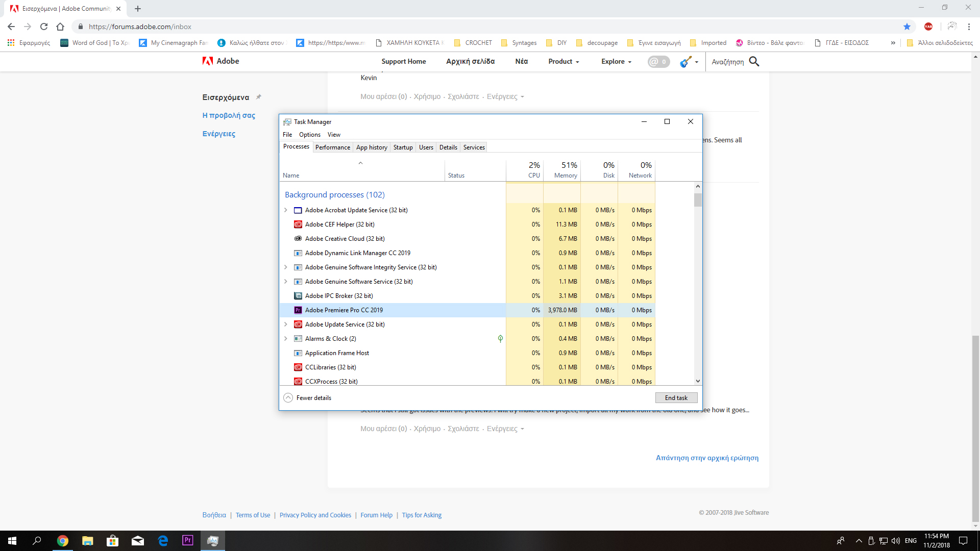Click the Task Manager scrollbar down arrow
This screenshot has width=980, height=551.
698,381
